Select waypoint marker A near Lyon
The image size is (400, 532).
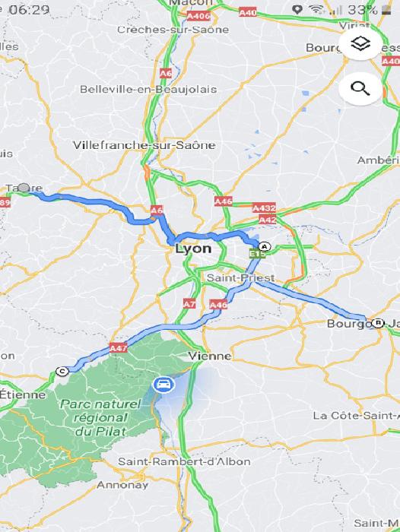(x=265, y=246)
